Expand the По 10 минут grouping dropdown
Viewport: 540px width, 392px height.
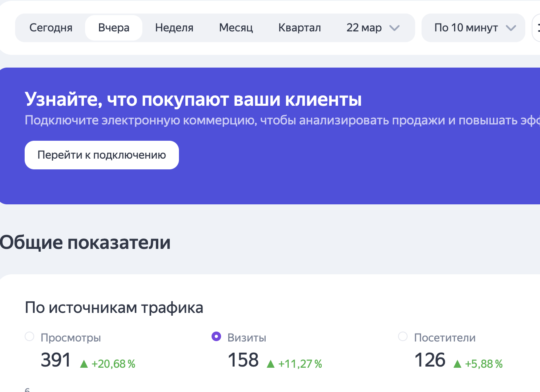pos(466,28)
